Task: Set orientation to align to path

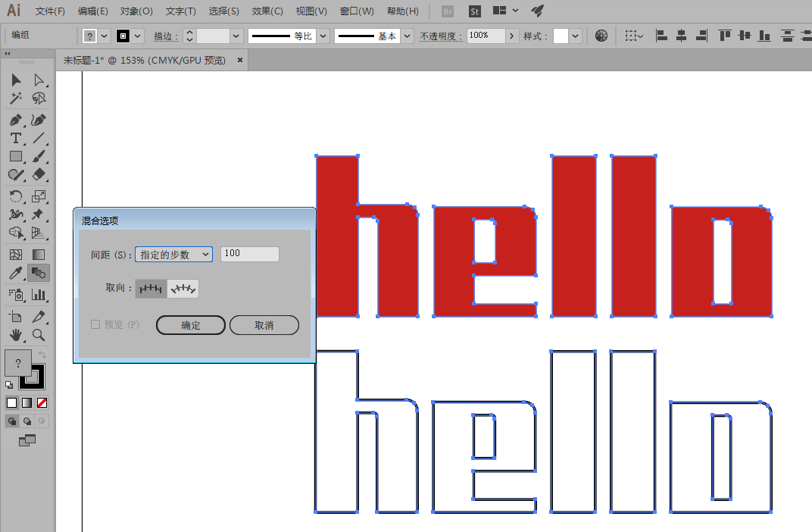Action: 183,289
